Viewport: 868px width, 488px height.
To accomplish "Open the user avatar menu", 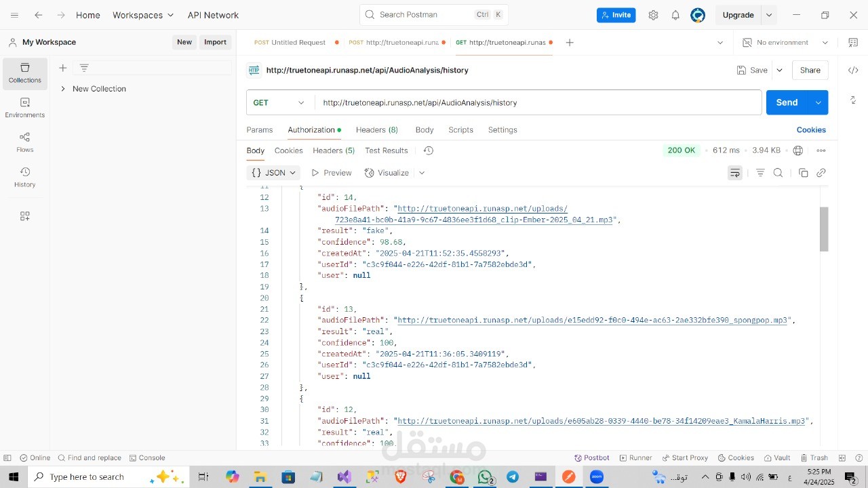I will pos(698,15).
